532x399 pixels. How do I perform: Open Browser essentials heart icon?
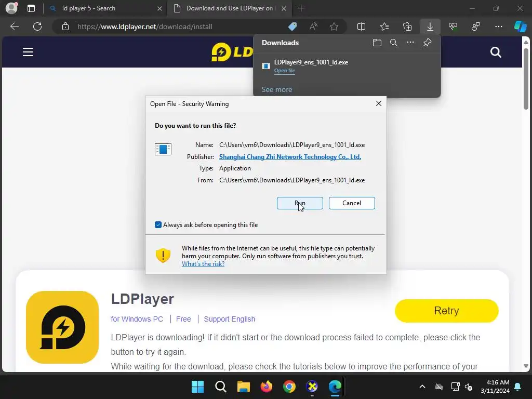[x=453, y=26]
